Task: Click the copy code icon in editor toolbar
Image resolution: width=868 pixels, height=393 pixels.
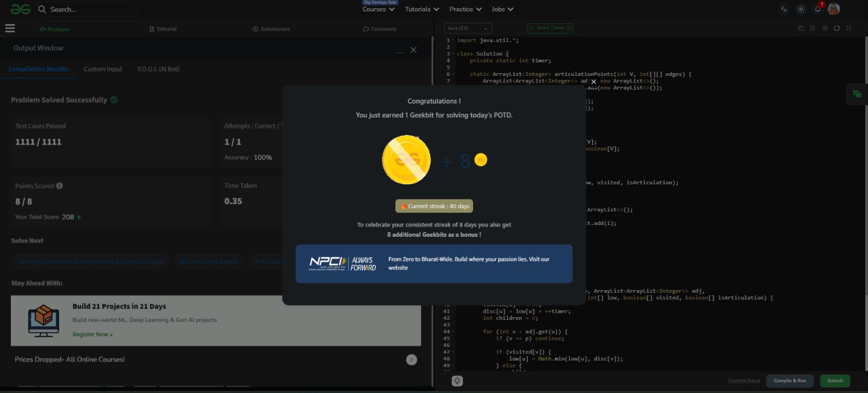Action: (x=801, y=28)
